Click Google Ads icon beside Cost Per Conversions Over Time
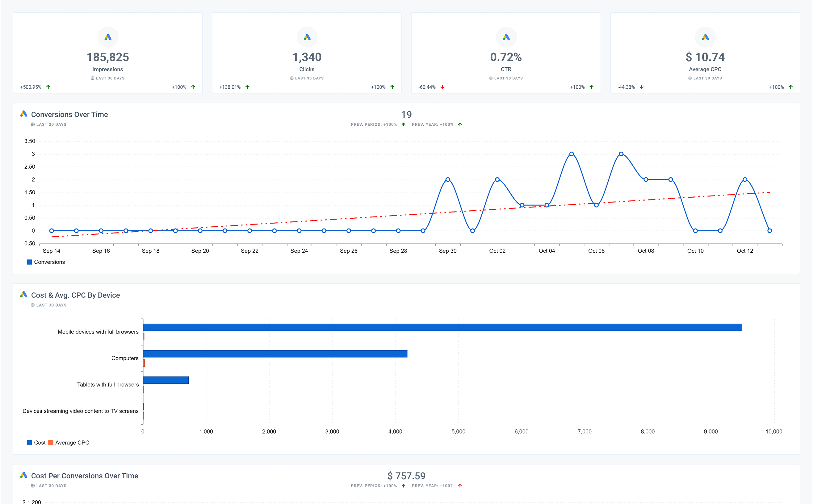Screen dimensions: 813x504 [24, 475]
